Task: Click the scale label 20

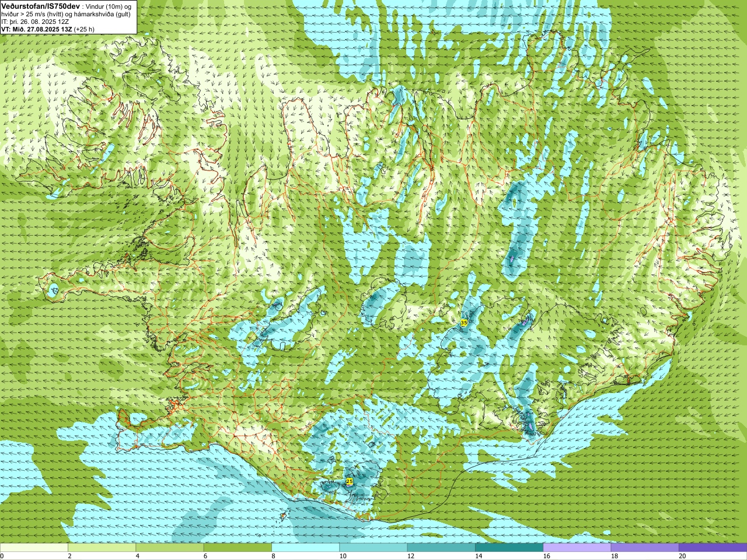Action: [682, 556]
